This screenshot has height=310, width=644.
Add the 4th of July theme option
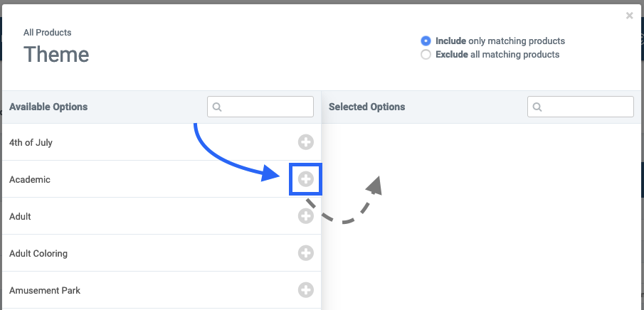point(305,142)
